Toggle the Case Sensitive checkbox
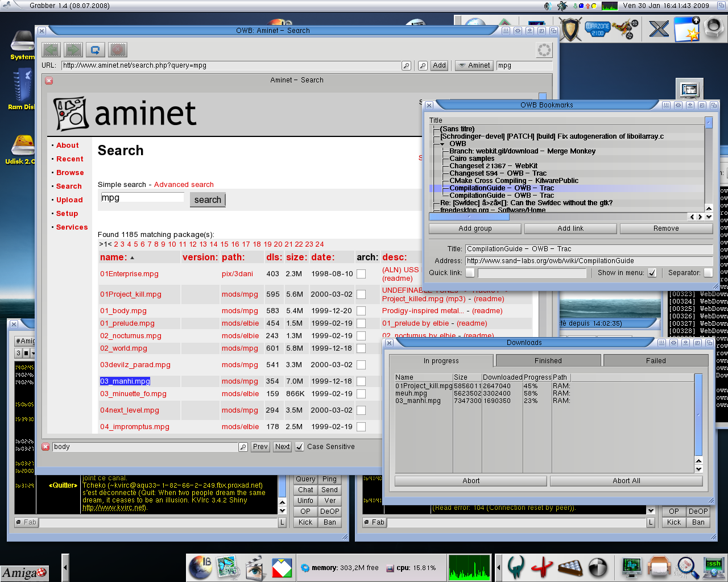 pyautogui.click(x=300, y=447)
